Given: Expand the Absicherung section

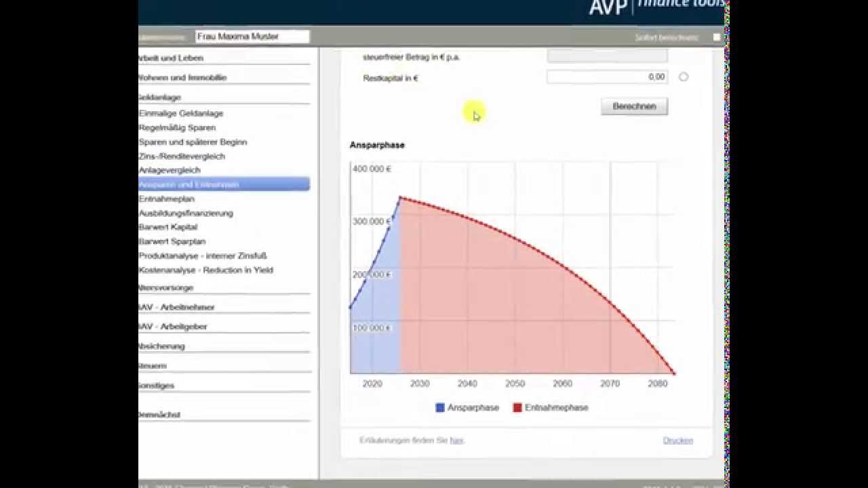Looking at the screenshot, I should [161, 346].
